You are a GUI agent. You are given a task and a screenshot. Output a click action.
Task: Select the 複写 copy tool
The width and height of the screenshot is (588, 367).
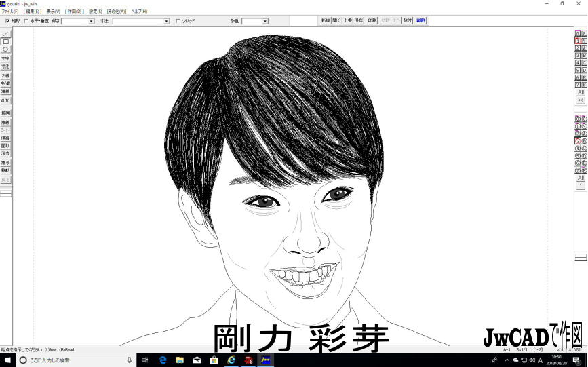(x=5, y=163)
